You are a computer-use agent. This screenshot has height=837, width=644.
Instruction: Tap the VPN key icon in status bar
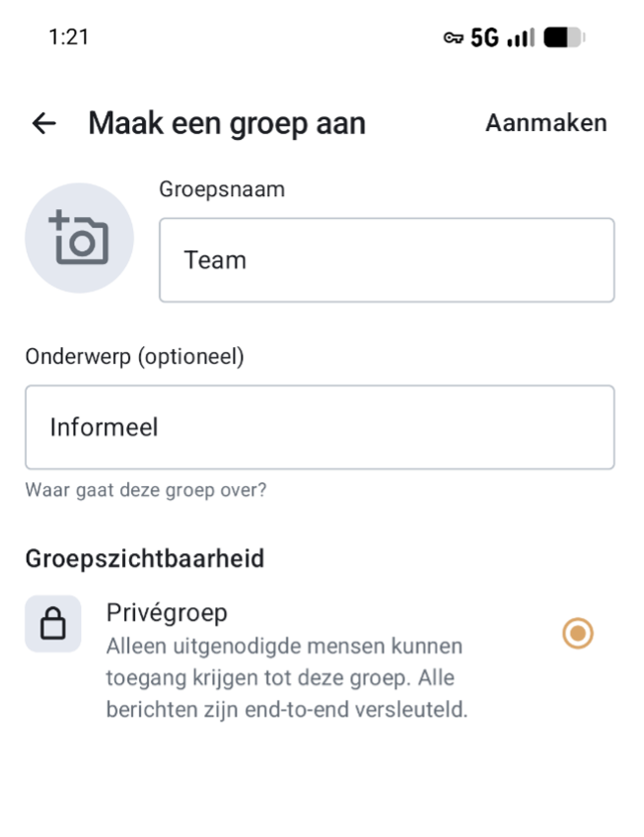[455, 37]
